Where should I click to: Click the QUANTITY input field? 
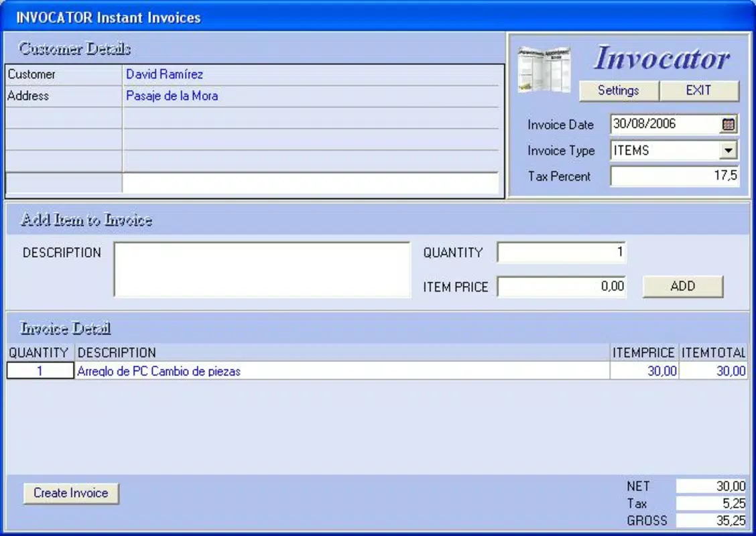561,252
